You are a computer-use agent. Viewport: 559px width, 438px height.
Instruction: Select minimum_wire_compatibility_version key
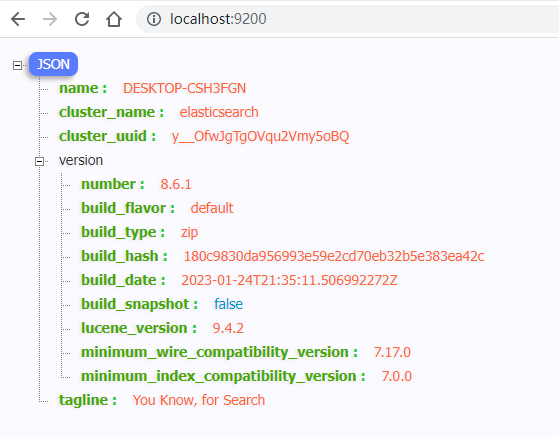219,352
